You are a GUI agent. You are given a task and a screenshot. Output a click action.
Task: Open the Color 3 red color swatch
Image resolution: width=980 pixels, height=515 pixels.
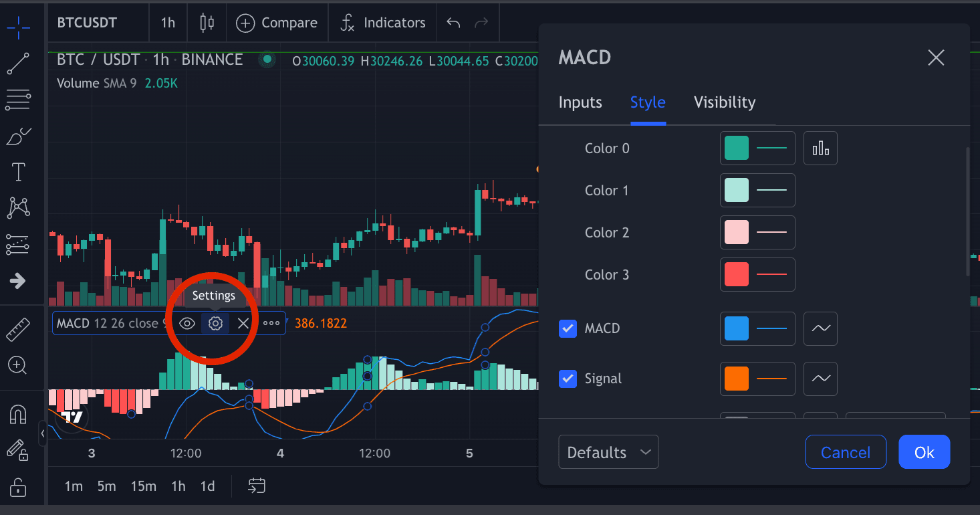coord(737,275)
